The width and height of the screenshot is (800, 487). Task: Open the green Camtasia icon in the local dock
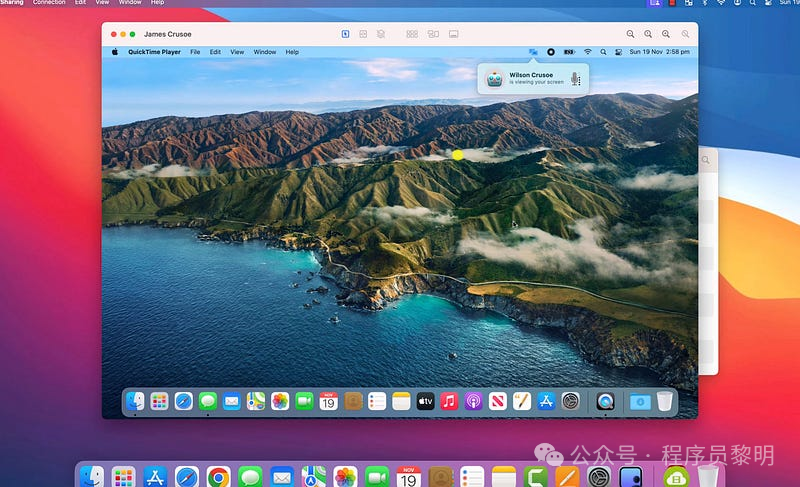click(x=536, y=477)
